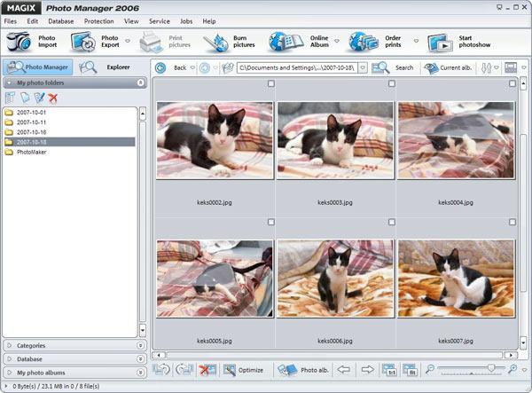532x393 pixels.
Task: Check the box for keks0006.jpg
Action: point(392,222)
